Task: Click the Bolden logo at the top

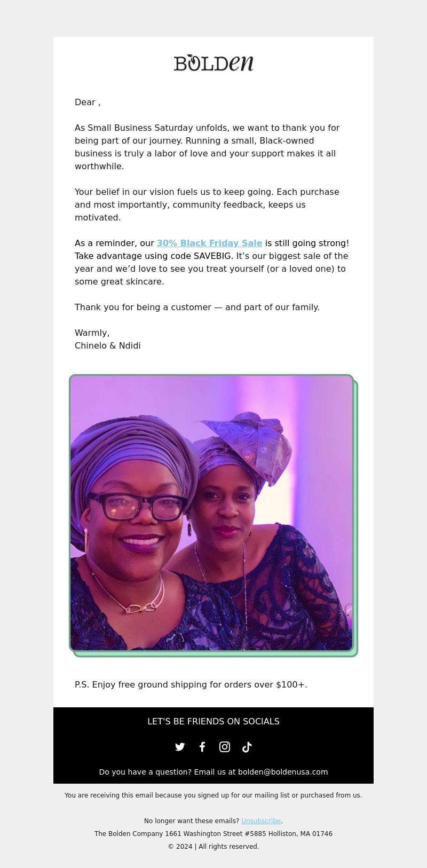Action: point(213,63)
